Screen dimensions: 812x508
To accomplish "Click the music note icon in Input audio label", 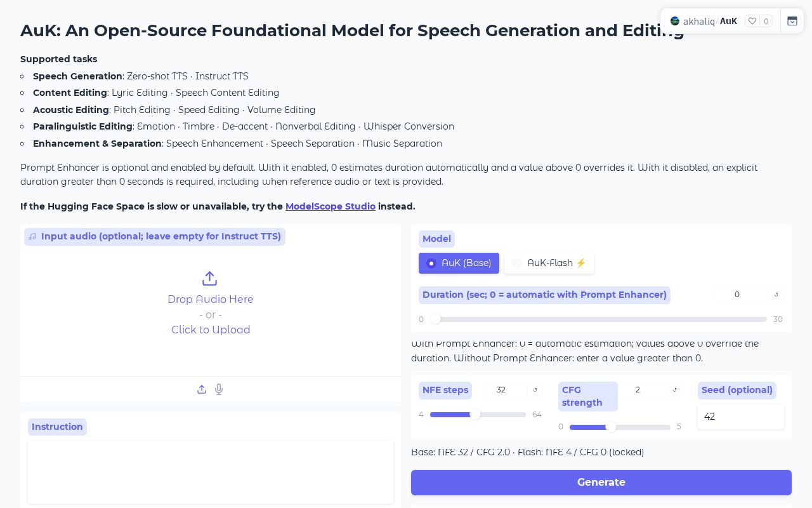I will point(32,236).
